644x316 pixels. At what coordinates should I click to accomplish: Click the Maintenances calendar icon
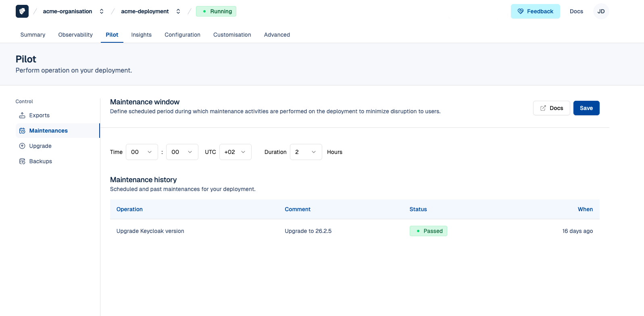[x=22, y=131]
